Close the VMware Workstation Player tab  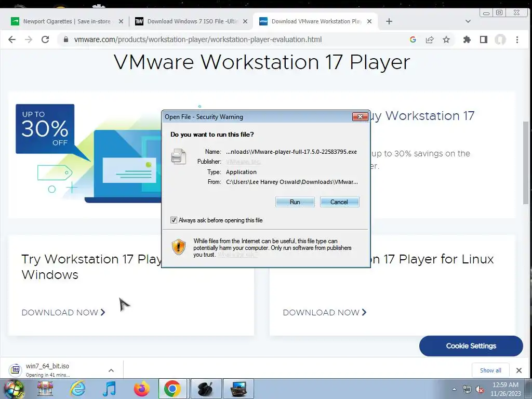[369, 21]
